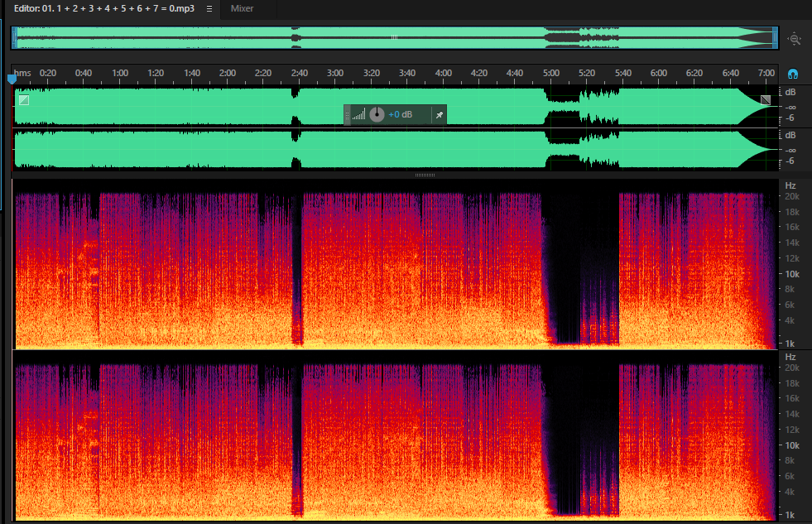Screen dimensions: 812x524
Task: Click the HUD volume bars icon
Action: click(x=358, y=114)
